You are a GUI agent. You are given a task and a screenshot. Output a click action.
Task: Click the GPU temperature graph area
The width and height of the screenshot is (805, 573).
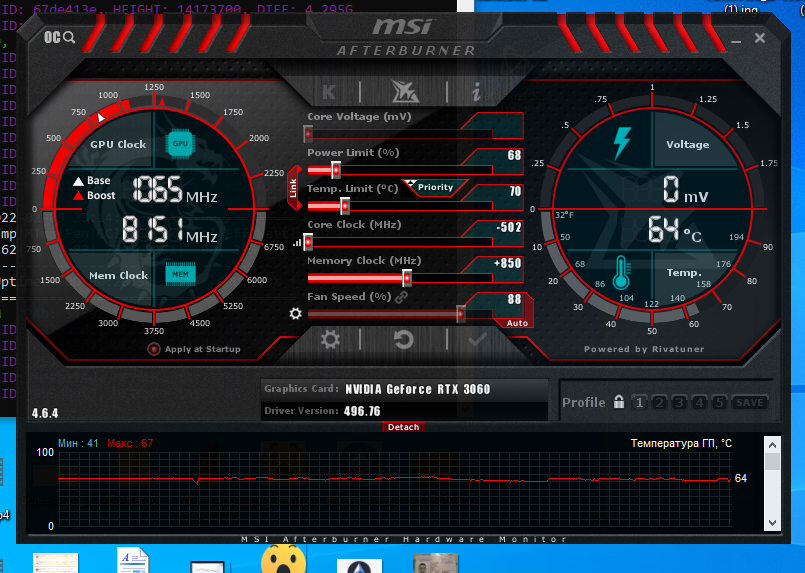(x=394, y=489)
